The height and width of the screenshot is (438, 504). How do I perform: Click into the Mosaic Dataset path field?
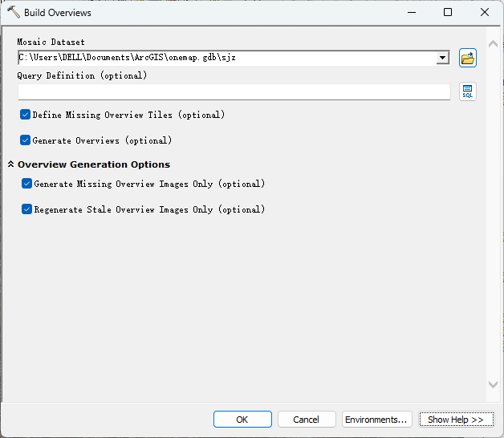[227, 58]
